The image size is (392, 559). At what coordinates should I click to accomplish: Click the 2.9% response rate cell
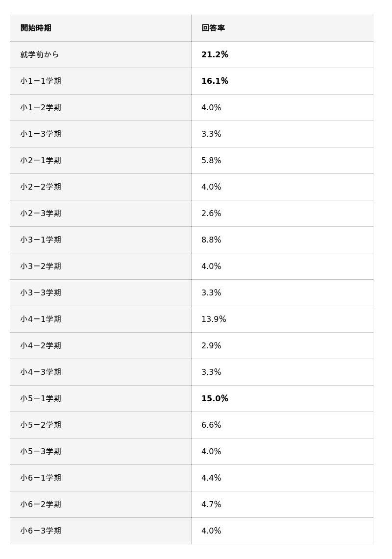211,346
